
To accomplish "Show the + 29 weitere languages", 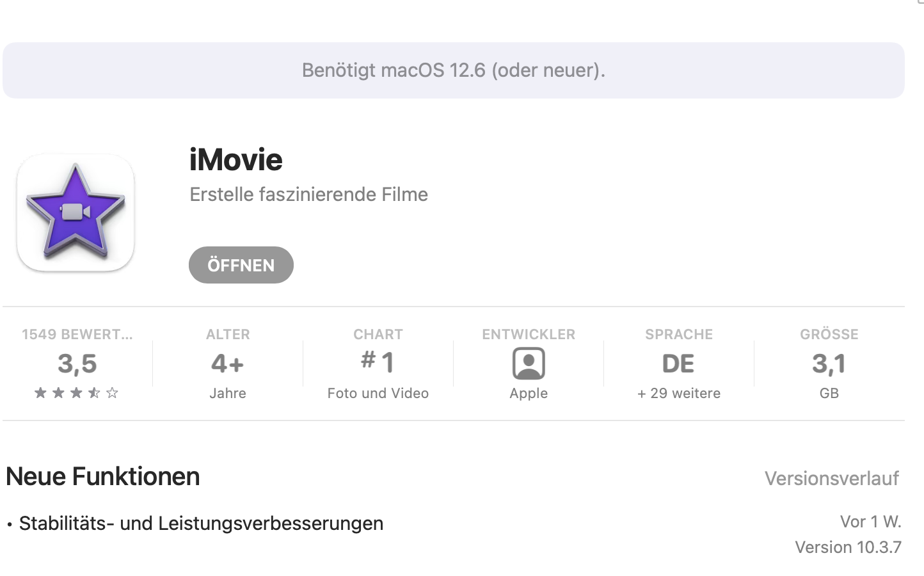I will coord(678,393).
